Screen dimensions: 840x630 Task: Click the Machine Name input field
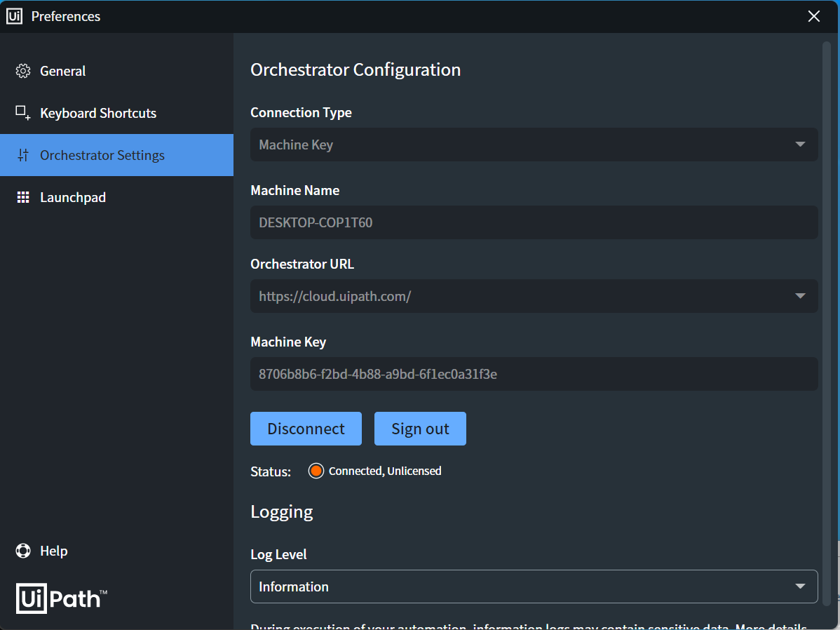pyautogui.click(x=534, y=222)
